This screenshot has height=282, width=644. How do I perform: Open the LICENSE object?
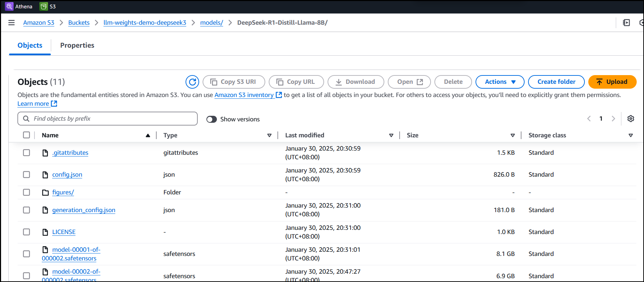(x=64, y=232)
